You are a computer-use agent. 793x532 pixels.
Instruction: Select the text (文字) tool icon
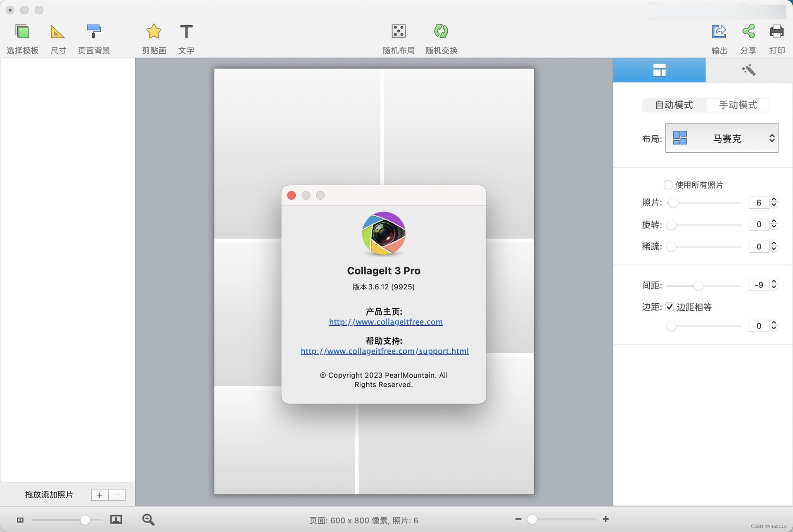click(x=186, y=32)
